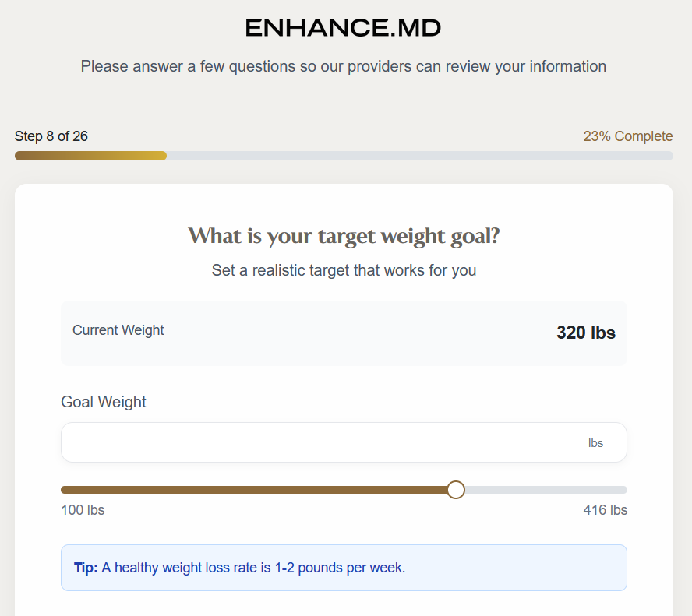692x616 pixels.
Task: Select the "Step 8 of 26" label
Action: 51,136
